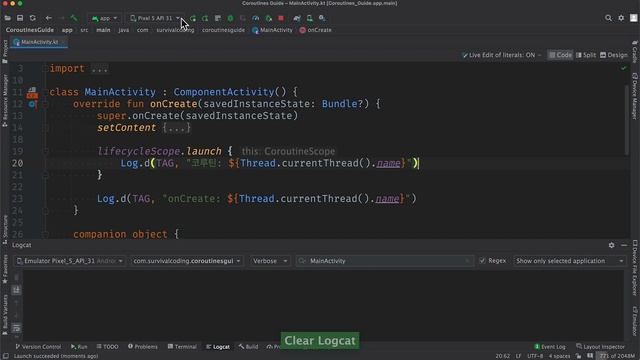Click the Search Everywhere magnifier icon
Screen dimensions: 640x360
pos(609,18)
